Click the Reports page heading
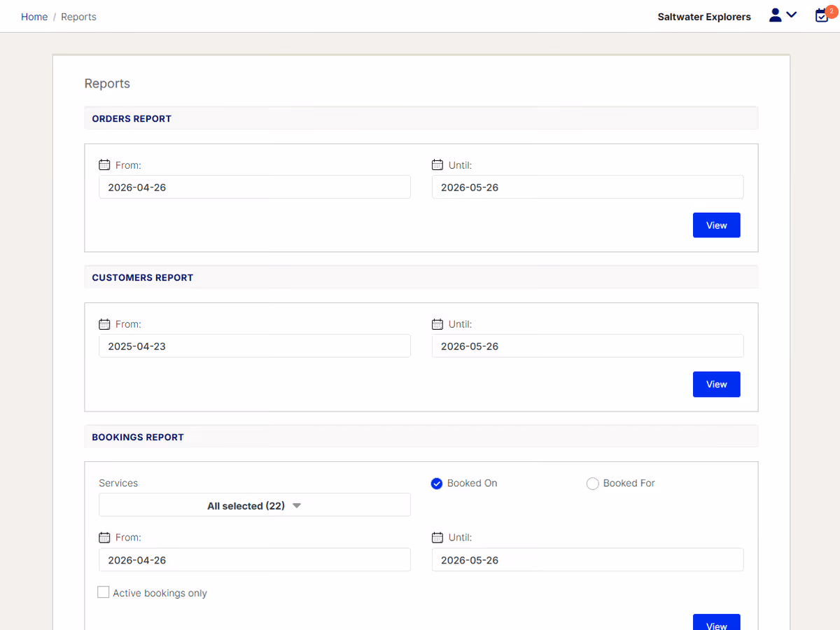Viewport: 840px width, 630px height. (x=107, y=83)
